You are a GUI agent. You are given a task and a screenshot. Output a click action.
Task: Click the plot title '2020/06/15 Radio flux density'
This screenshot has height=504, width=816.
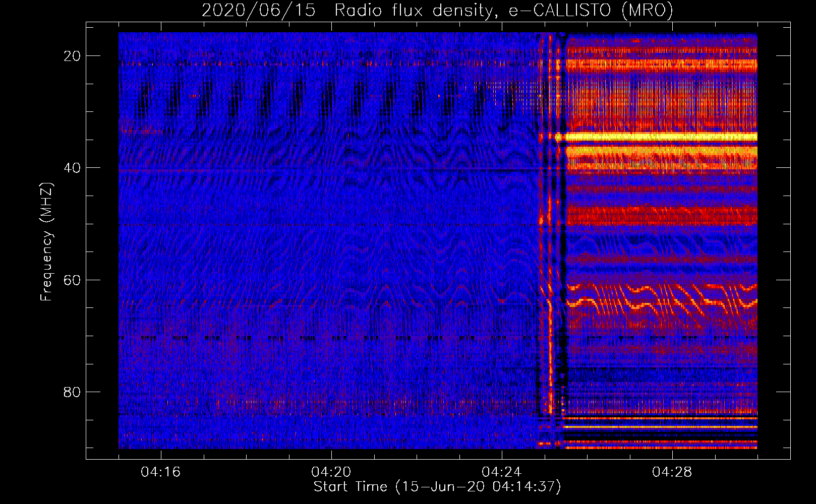point(437,10)
